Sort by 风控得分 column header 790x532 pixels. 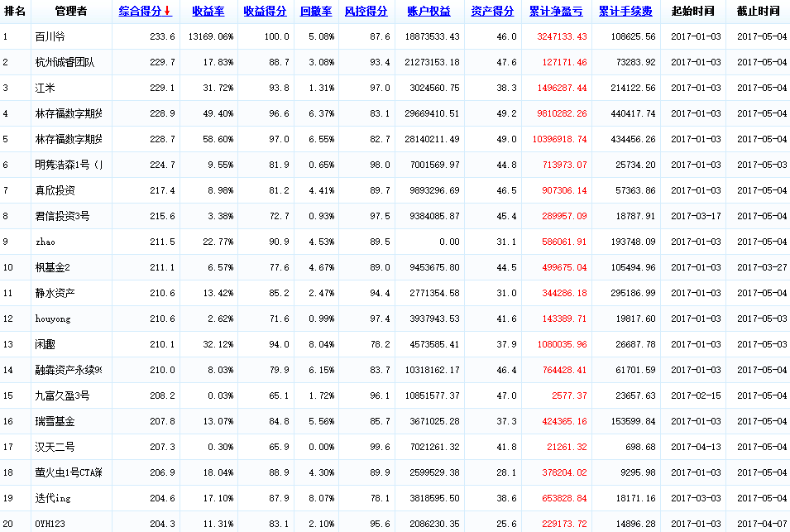366,11
